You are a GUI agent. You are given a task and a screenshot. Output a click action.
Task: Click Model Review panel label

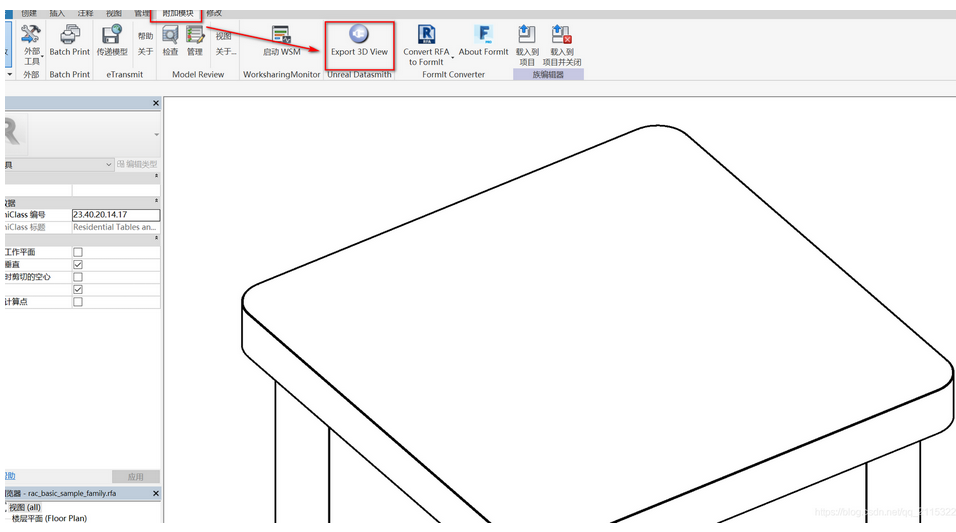pos(198,74)
